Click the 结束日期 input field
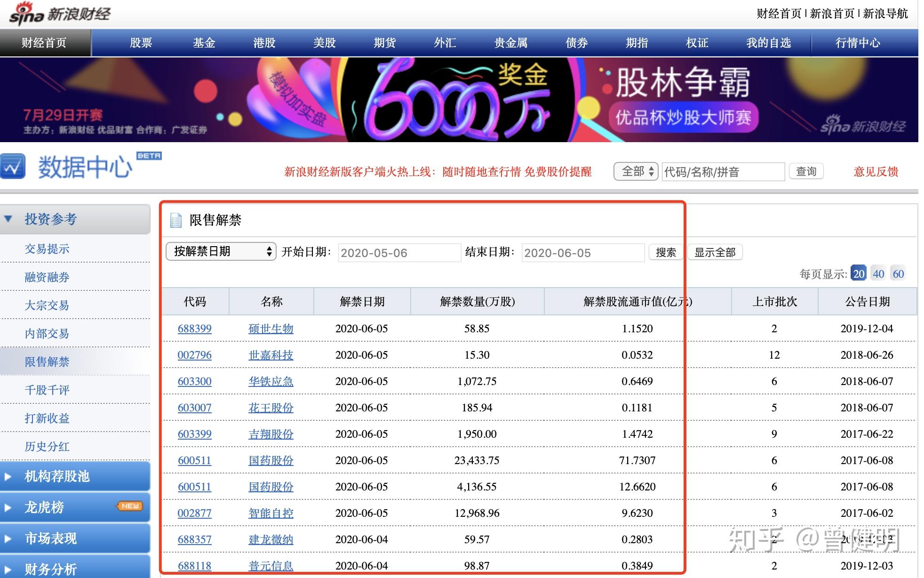The height and width of the screenshot is (578, 924). [x=583, y=253]
